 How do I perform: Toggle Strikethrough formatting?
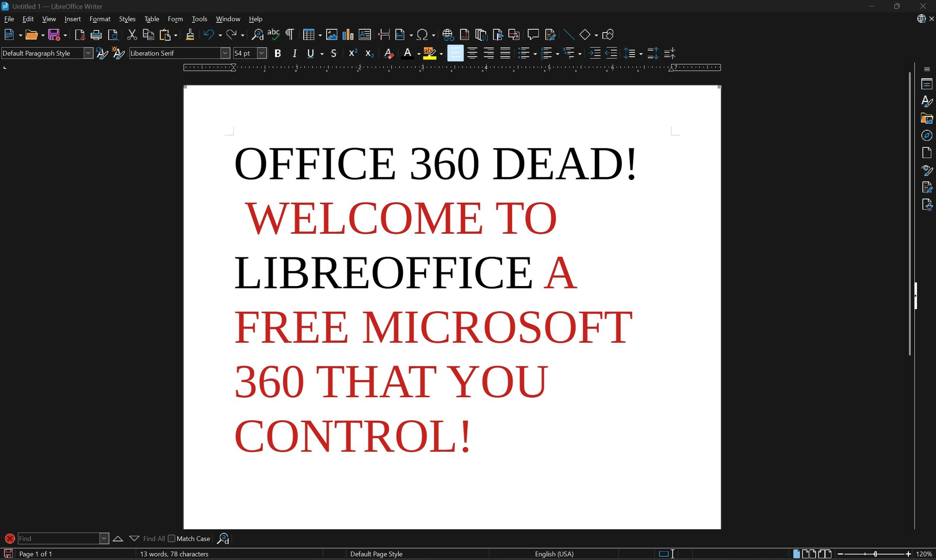[333, 53]
